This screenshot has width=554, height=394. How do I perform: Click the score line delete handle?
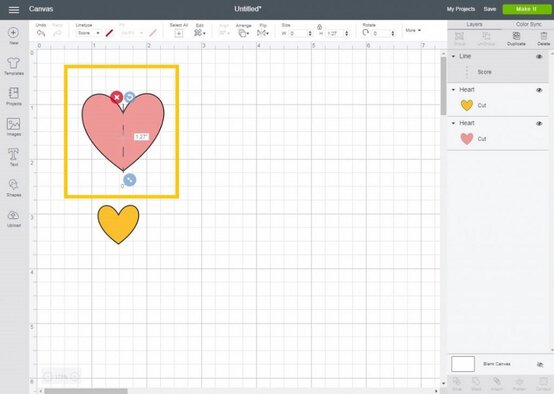117,97
